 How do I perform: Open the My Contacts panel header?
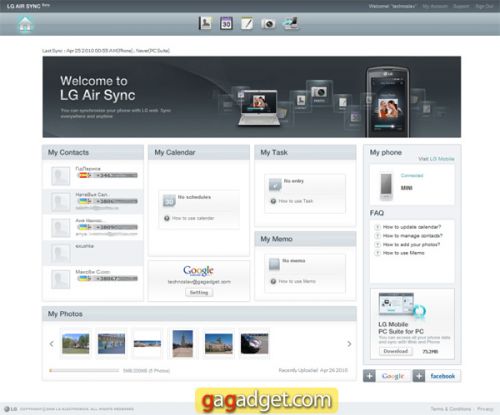(x=93, y=152)
